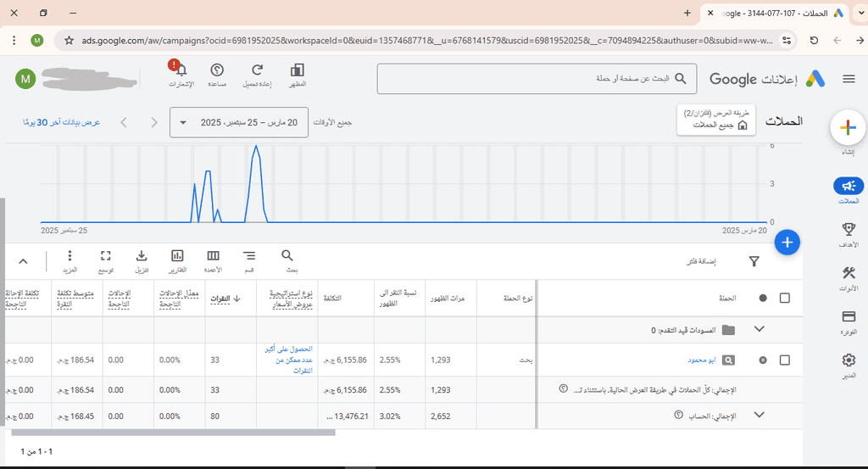868x469 pixels.
Task: Sort by the clicks (النقرات) column header
Action: [x=225, y=299]
